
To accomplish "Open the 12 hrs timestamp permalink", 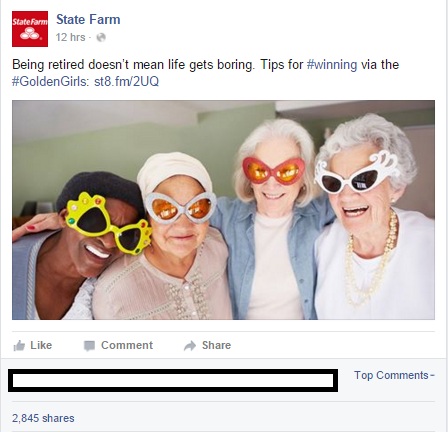I will pos(70,37).
